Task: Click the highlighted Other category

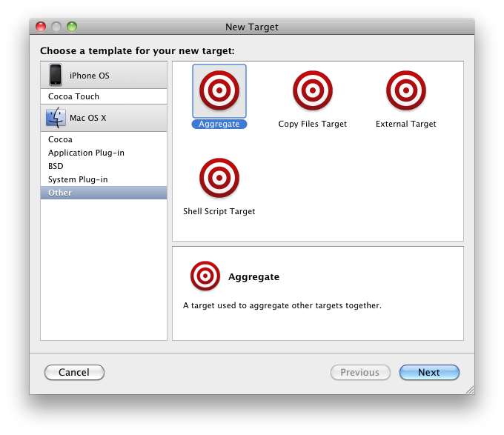Action: [60, 193]
